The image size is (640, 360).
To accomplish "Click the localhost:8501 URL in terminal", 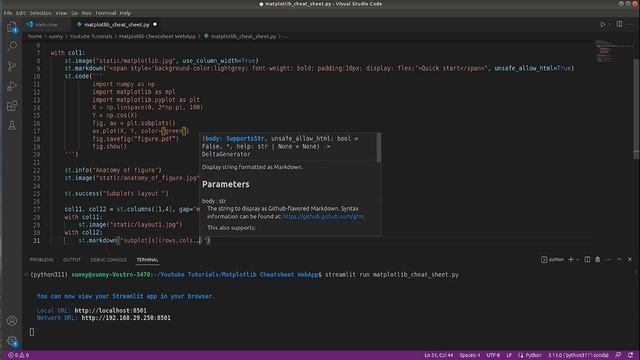I will (x=110, y=310).
